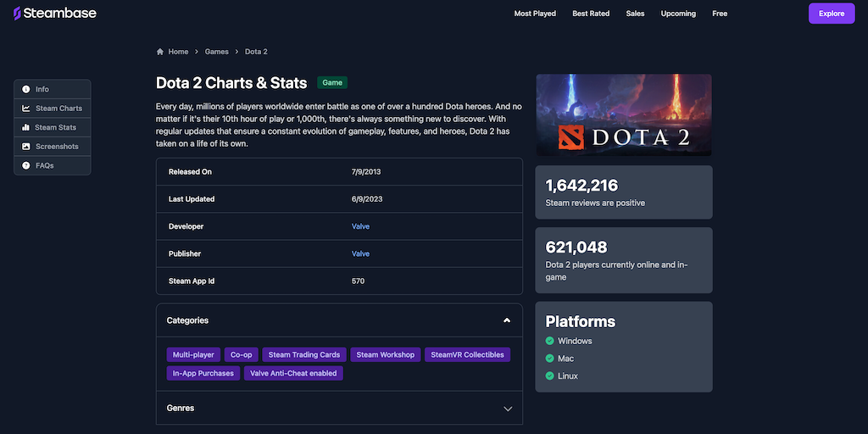Image resolution: width=868 pixels, height=434 pixels.
Task: Select the Multi-player category tag
Action: tap(193, 354)
